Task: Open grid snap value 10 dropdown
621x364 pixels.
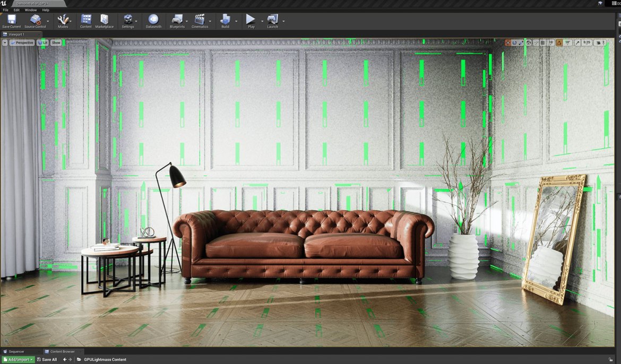Action: point(550,42)
